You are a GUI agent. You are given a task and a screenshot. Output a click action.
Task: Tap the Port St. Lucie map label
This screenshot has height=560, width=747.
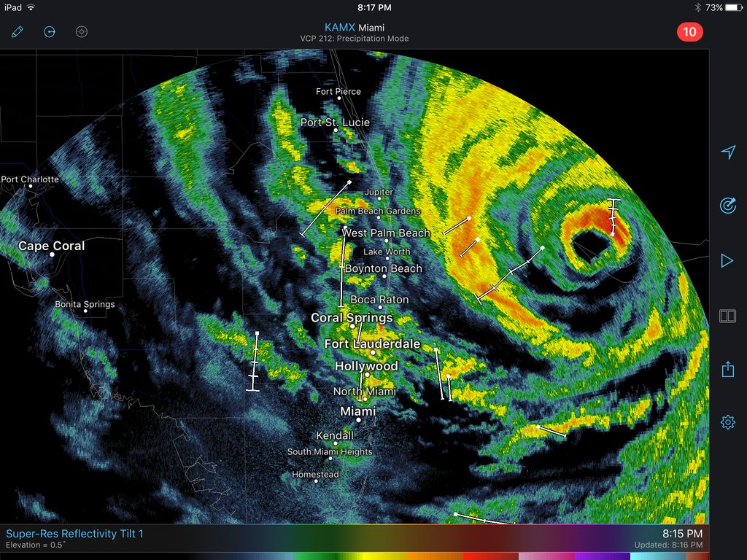[335, 122]
